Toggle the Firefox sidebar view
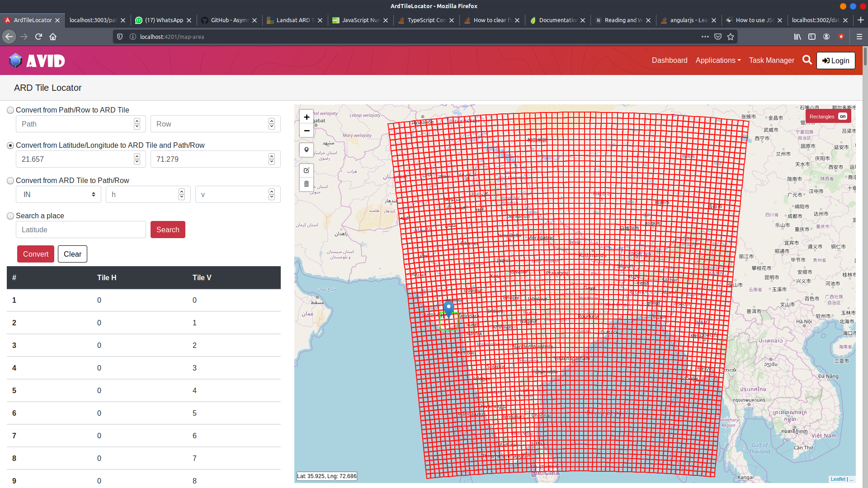The image size is (868, 488). point(812,37)
